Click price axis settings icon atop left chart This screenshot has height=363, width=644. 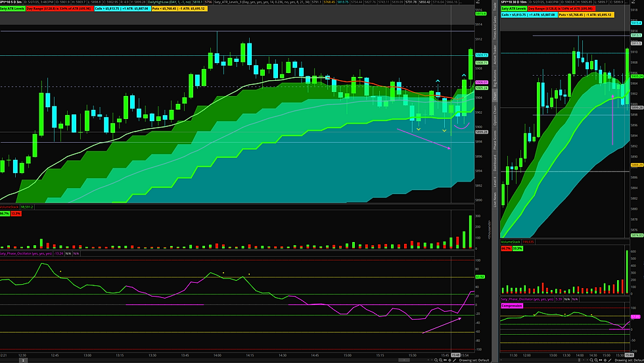(478, 2)
